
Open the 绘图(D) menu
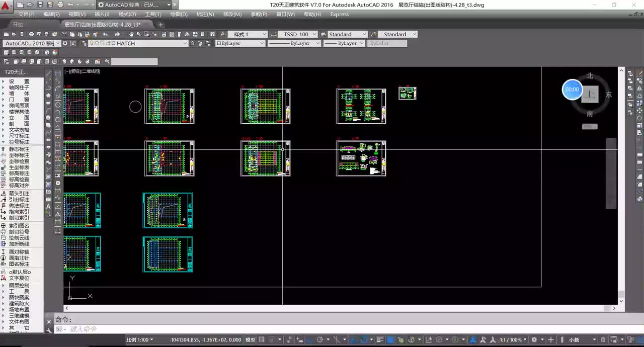(179, 14)
